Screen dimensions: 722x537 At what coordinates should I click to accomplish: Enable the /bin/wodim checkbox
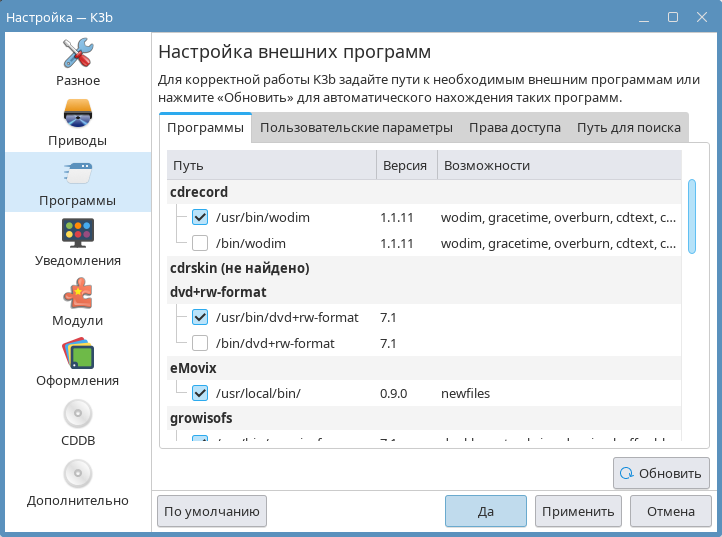coord(199,243)
